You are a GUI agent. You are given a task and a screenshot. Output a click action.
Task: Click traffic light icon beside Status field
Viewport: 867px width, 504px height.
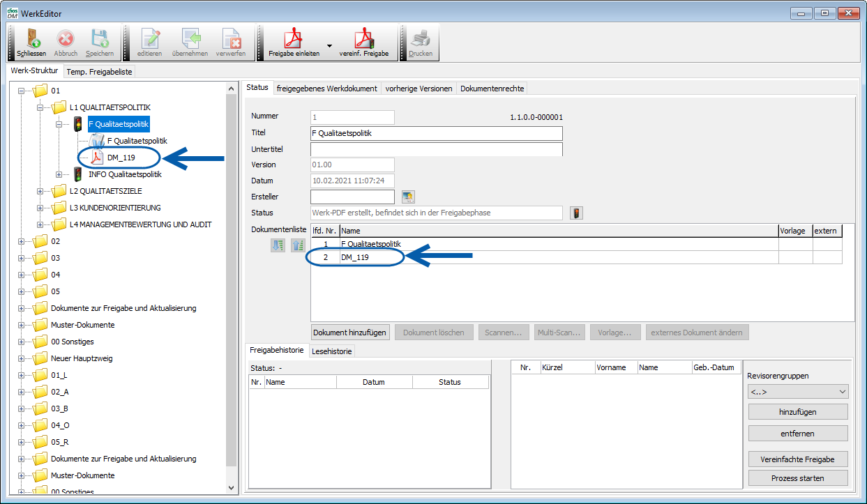(576, 213)
